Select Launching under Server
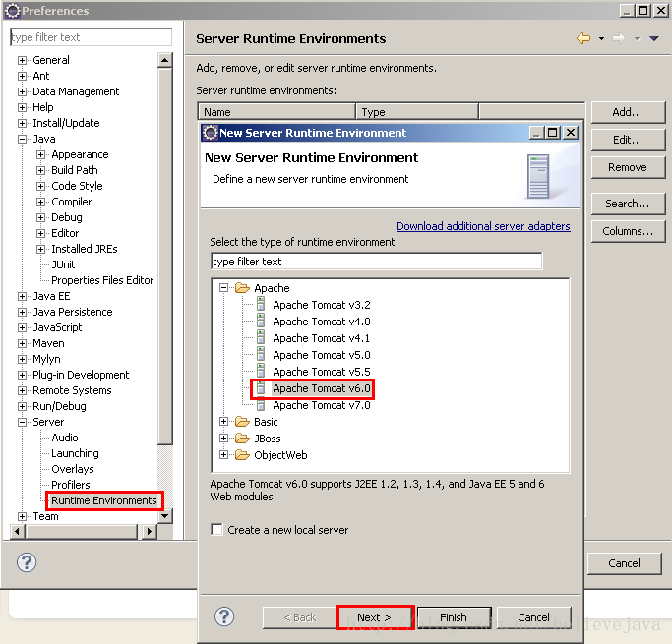This screenshot has height=644, width=672. point(75,453)
